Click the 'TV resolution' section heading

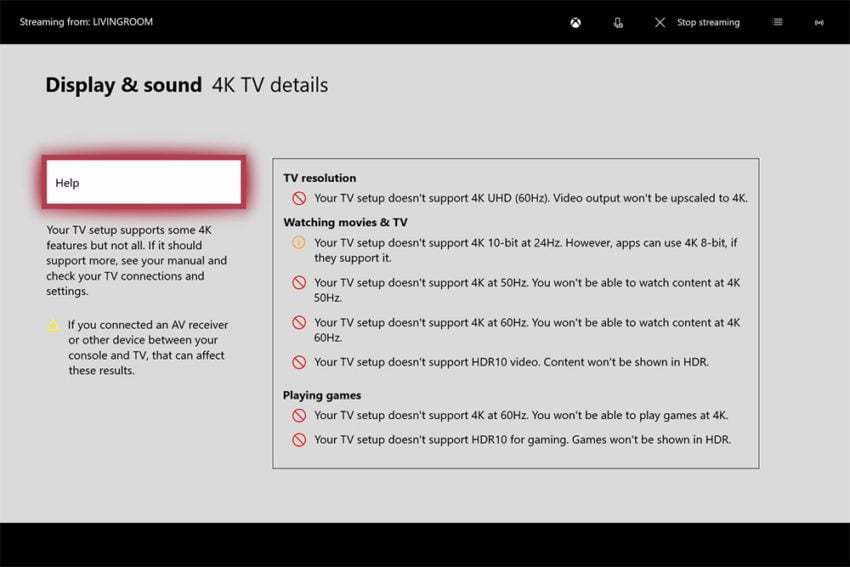[x=320, y=178]
